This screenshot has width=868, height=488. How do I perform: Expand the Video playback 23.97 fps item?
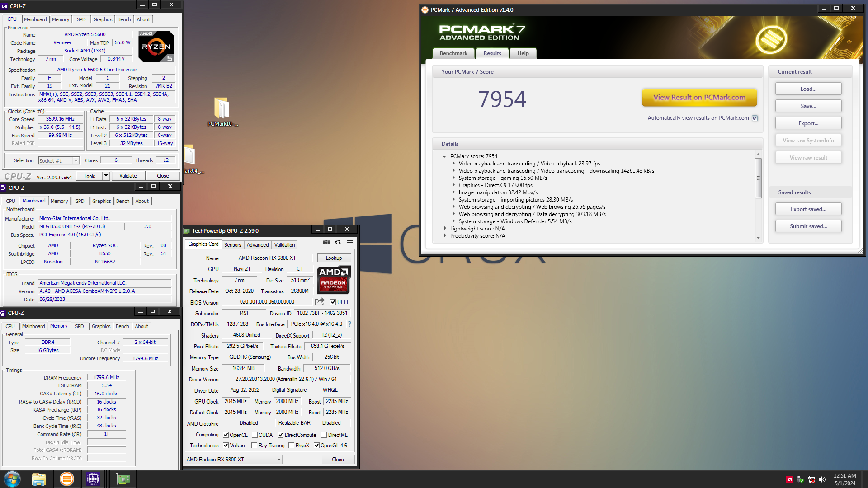pyautogui.click(x=454, y=164)
